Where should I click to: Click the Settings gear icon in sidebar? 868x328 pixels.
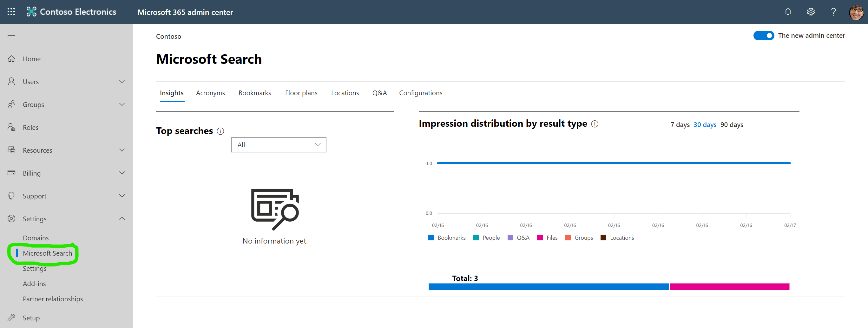point(11,219)
